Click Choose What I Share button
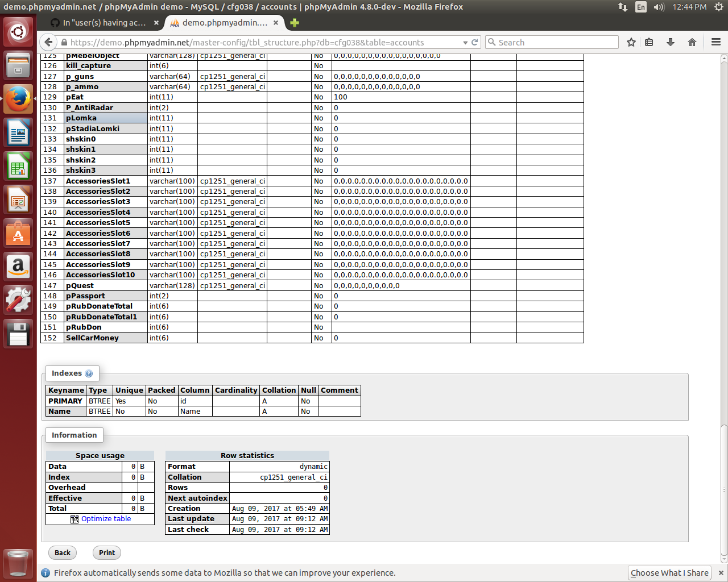Viewport: 728px width, 582px height. pyautogui.click(x=669, y=573)
